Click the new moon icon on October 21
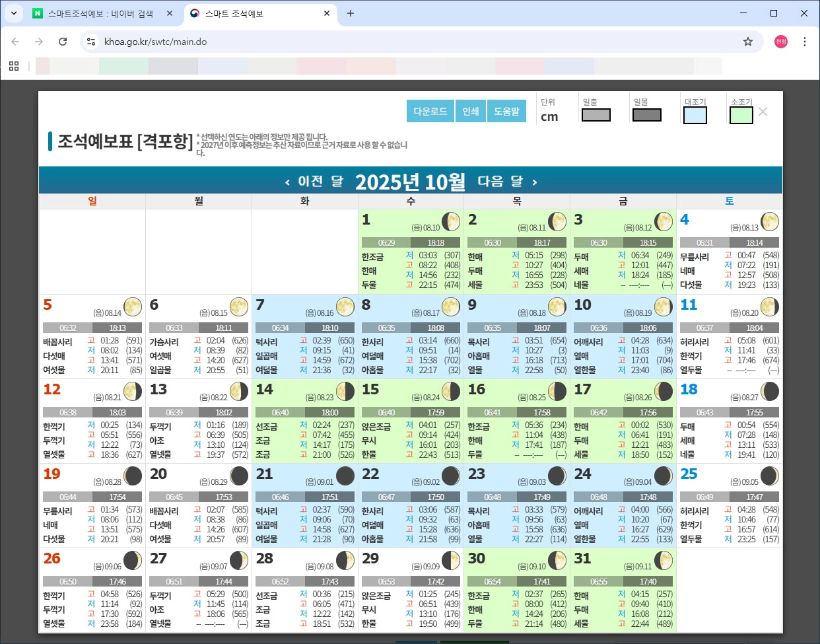This screenshot has width=820, height=644. pyautogui.click(x=344, y=475)
